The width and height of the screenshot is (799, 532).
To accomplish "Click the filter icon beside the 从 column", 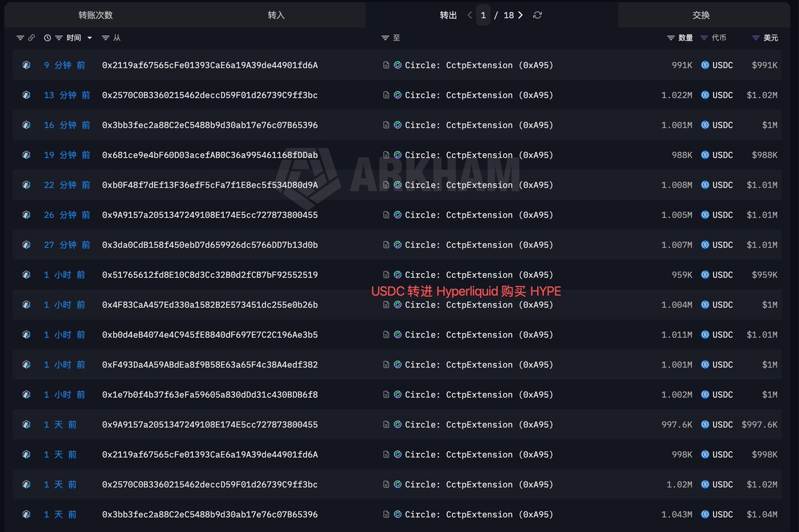I will (x=105, y=38).
